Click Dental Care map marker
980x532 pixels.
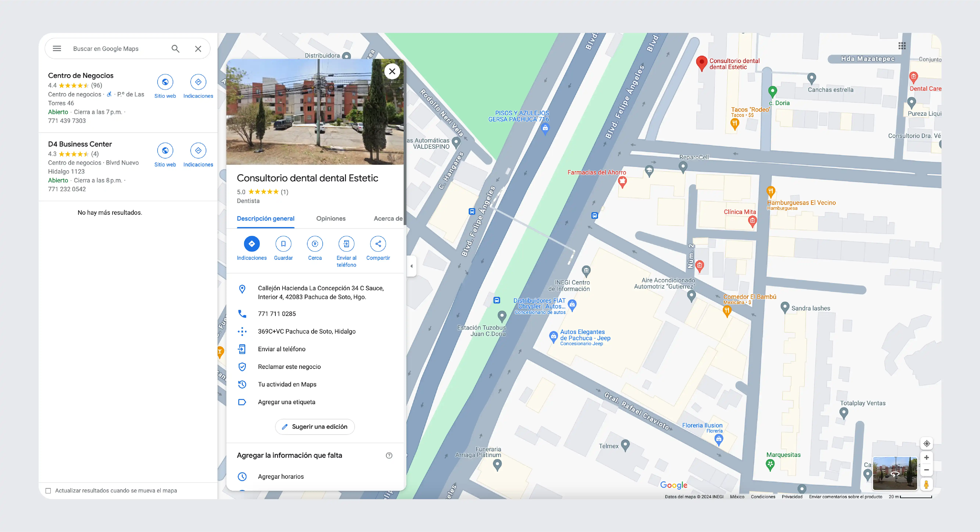point(913,78)
